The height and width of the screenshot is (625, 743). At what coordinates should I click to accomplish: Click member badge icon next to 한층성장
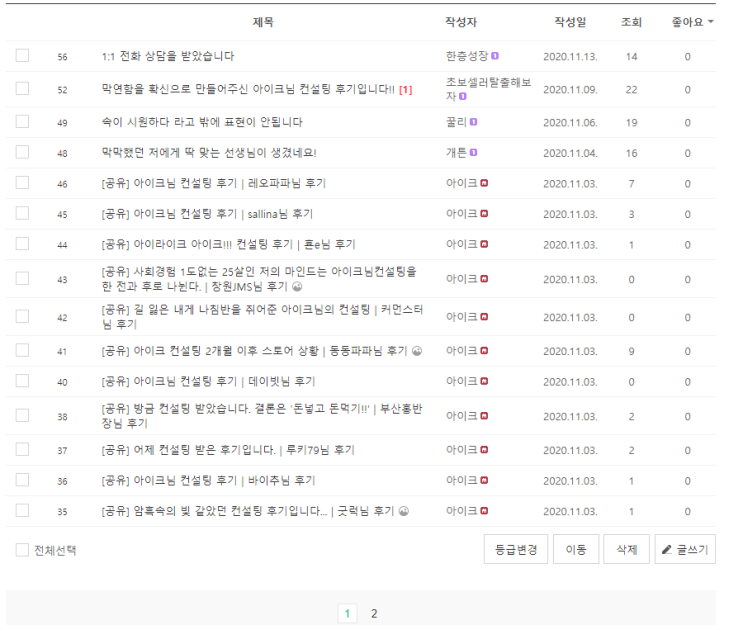pyautogui.click(x=495, y=56)
